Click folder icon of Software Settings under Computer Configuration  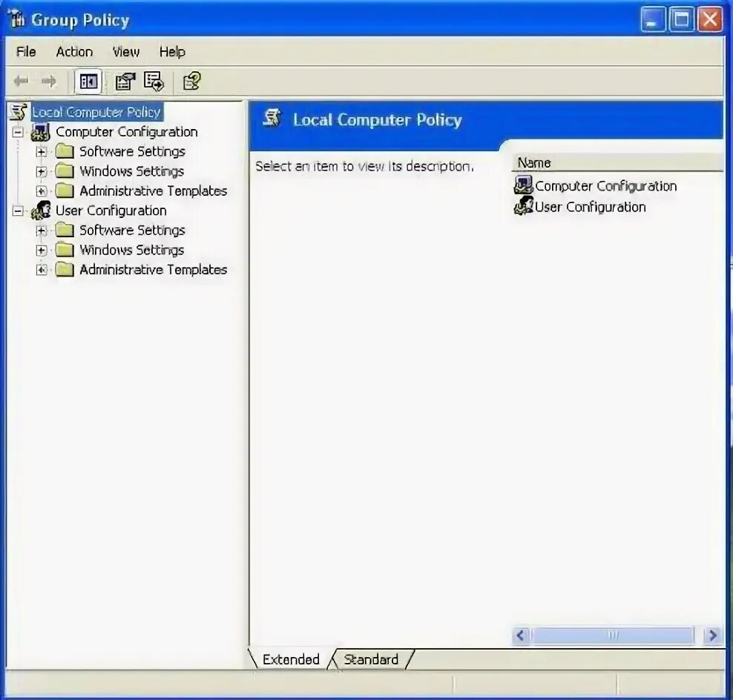tap(65, 151)
